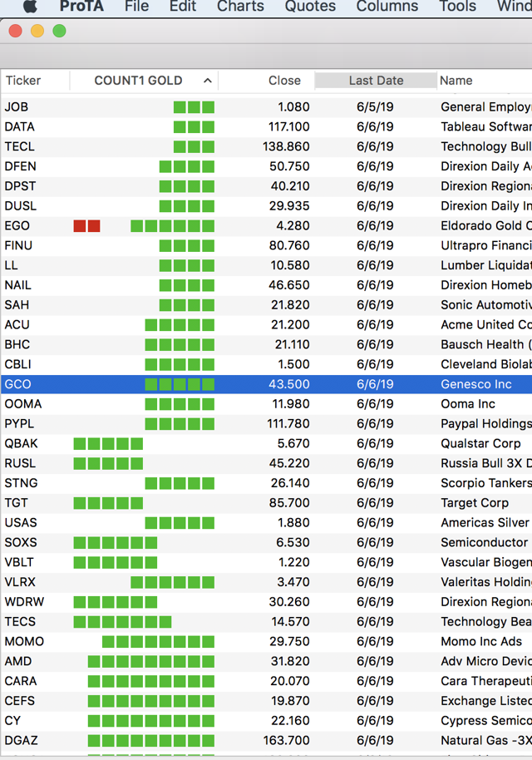Select the DFEN ticker
The width and height of the screenshot is (532, 760).
(20, 167)
